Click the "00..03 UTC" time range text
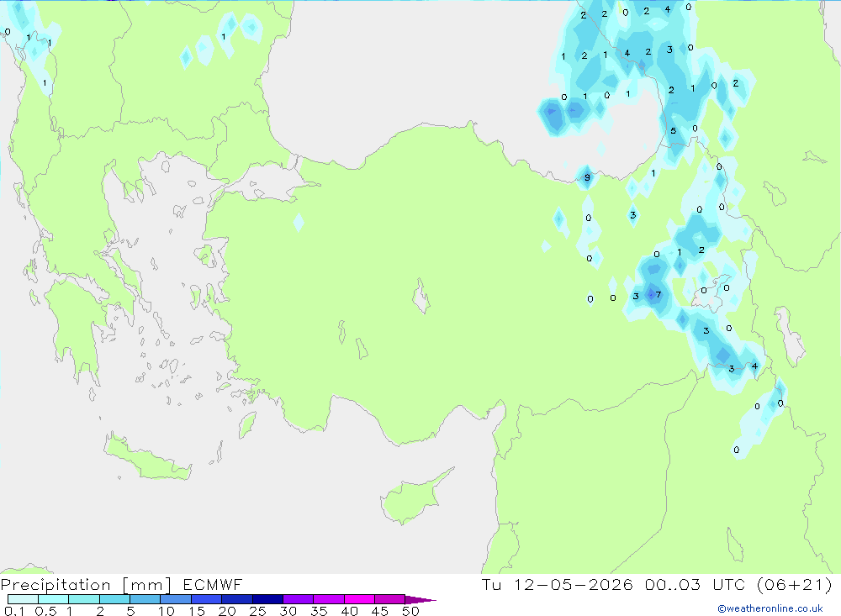This screenshot has width=841, height=616. coord(696,585)
